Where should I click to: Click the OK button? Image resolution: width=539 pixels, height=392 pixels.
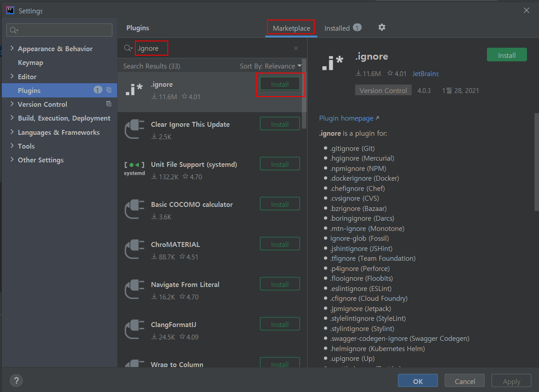click(418, 381)
